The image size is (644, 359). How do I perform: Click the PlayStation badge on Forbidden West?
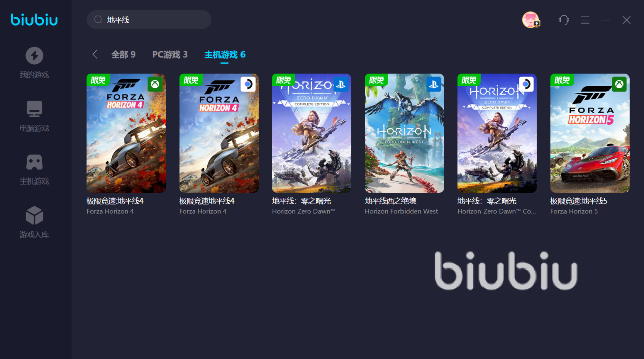click(x=434, y=84)
